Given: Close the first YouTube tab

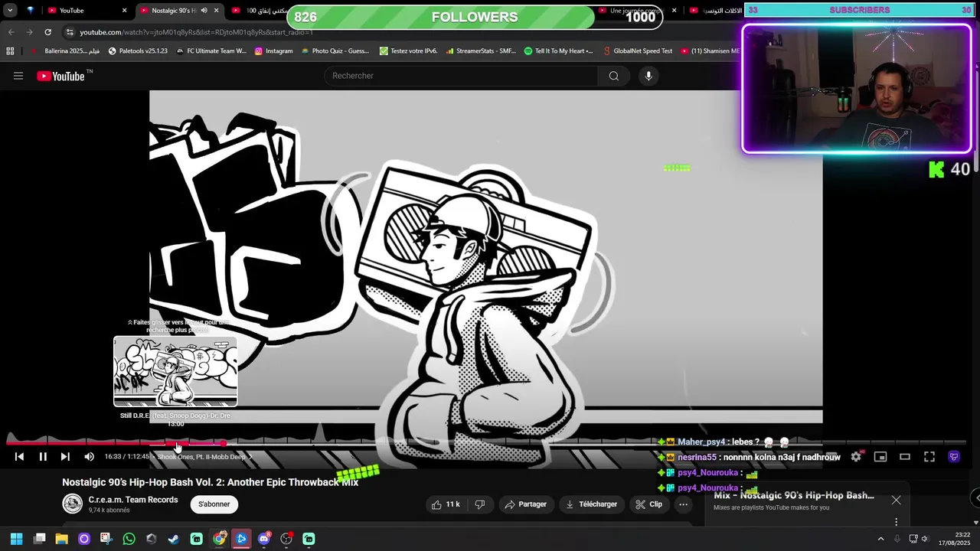Looking at the screenshot, I should click(124, 11).
